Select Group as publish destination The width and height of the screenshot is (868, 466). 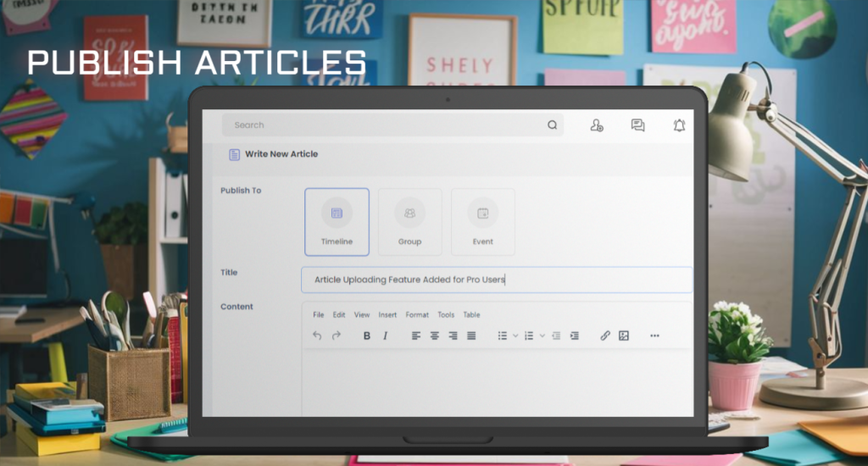tap(409, 222)
